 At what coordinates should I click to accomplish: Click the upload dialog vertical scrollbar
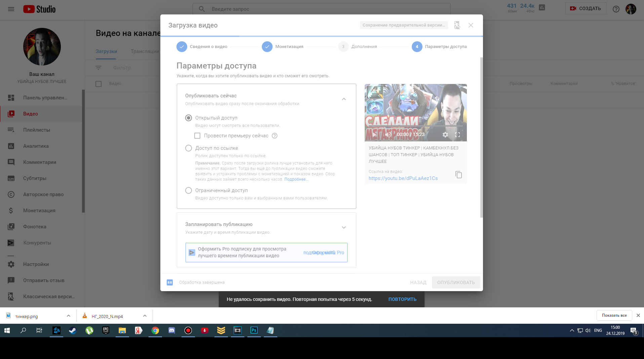coord(481,138)
